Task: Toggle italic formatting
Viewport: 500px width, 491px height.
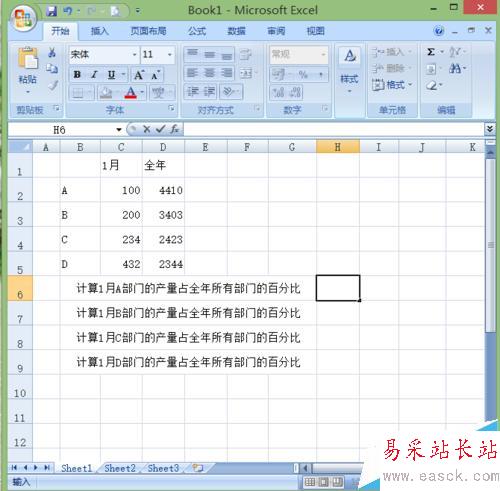Action: (95, 75)
